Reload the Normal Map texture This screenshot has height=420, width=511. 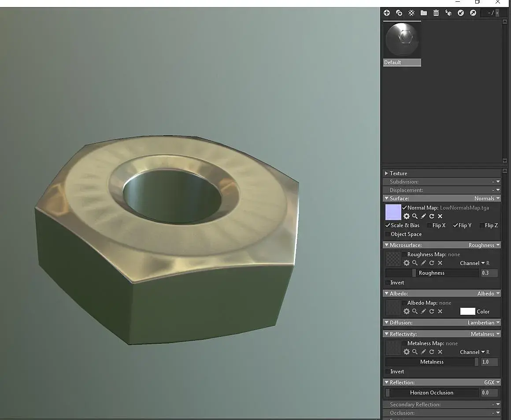432,216
